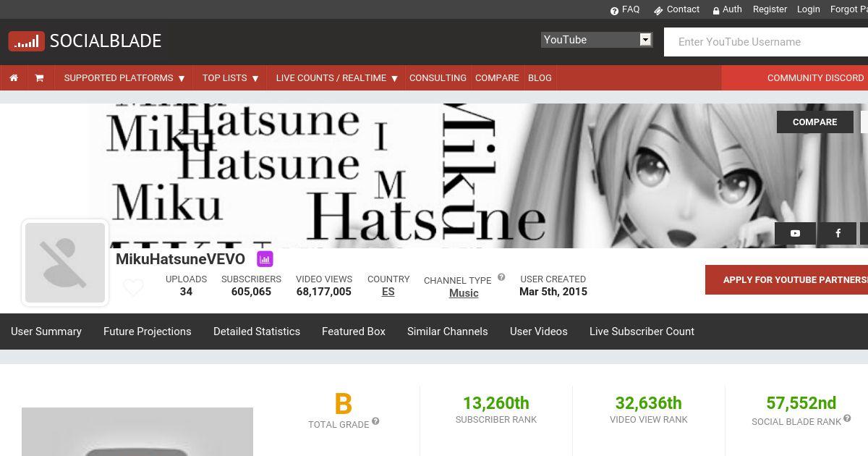Click the SOCIALBLADE site name text

106,41
